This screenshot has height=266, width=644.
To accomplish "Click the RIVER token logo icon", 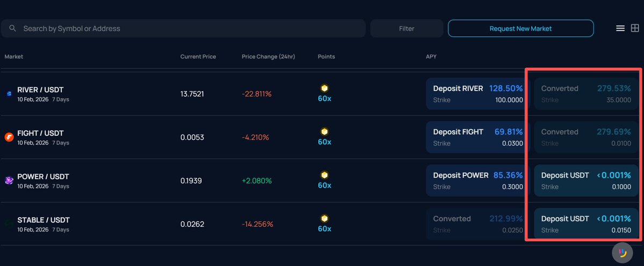I will (x=9, y=94).
